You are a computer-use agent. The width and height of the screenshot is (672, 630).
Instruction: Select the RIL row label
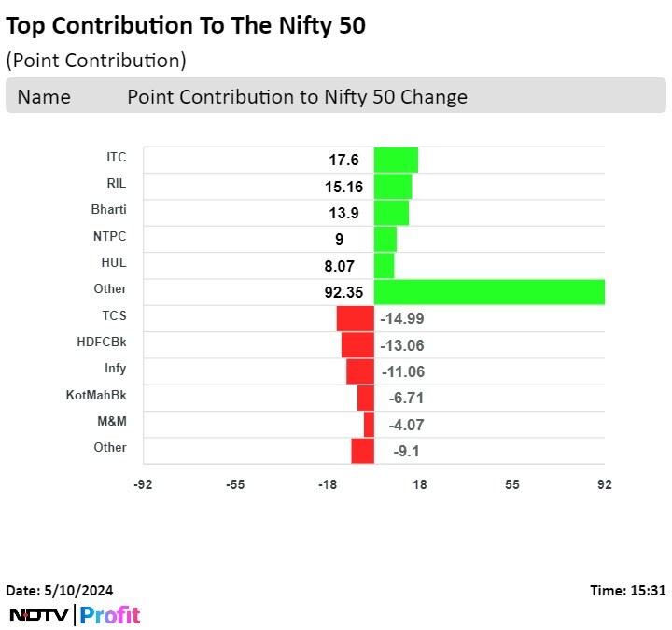point(117,183)
